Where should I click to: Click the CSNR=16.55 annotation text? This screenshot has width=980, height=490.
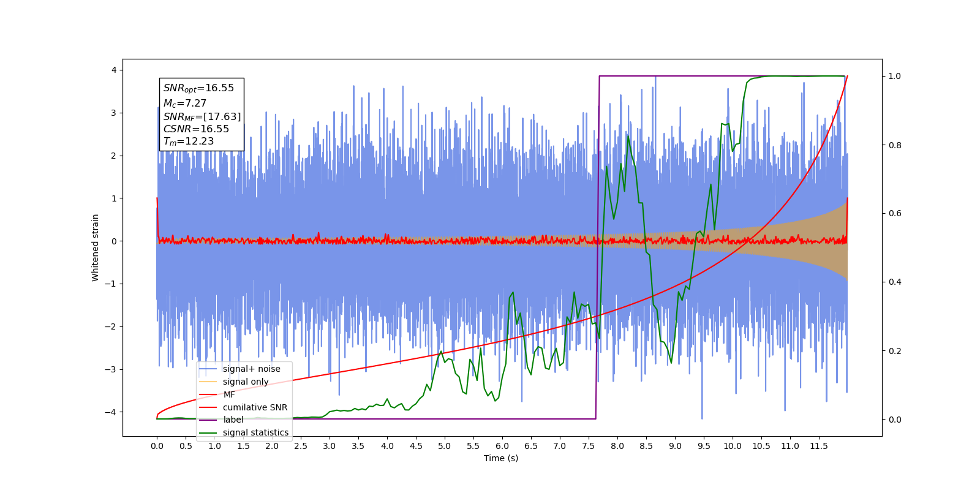196,129
